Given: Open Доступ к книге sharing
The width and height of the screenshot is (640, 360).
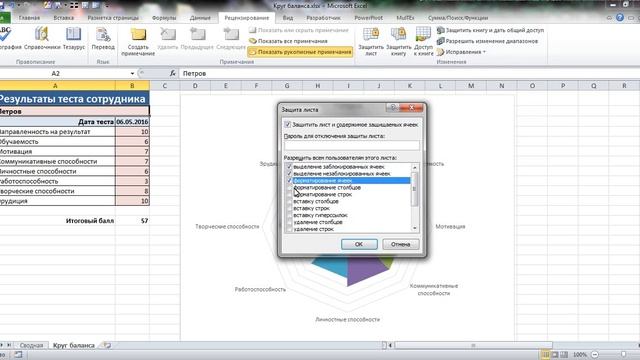Looking at the screenshot, I should pyautogui.click(x=423, y=41).
